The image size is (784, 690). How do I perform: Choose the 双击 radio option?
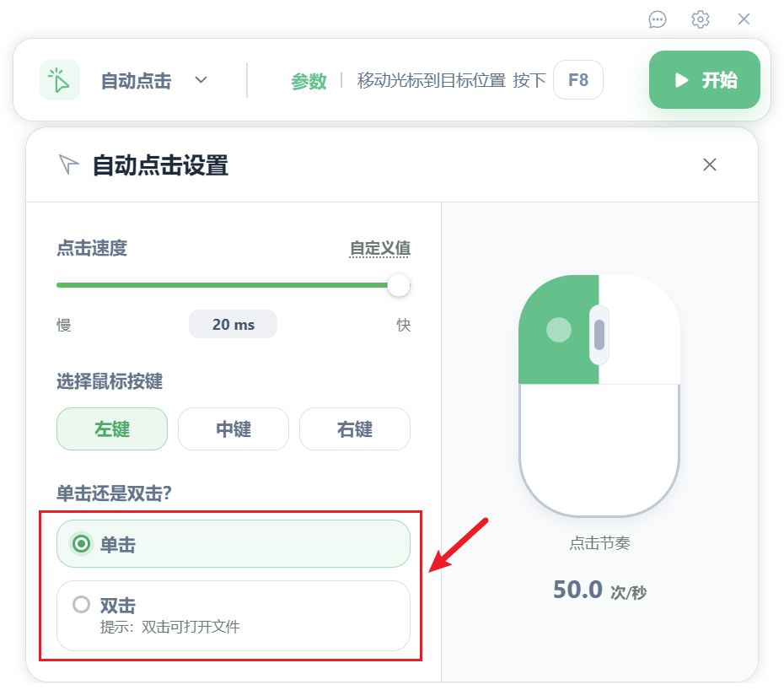click(234, 616)
